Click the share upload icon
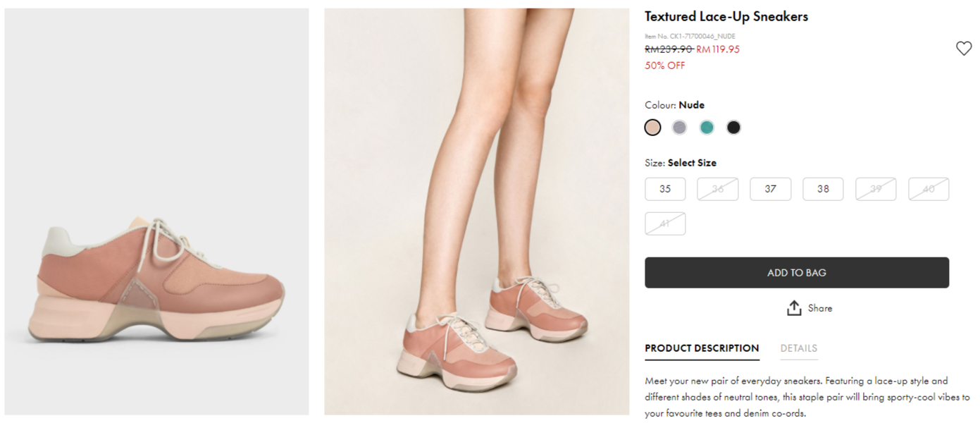The height and width of the screenshot is (423, 980). tap(794, 308)
